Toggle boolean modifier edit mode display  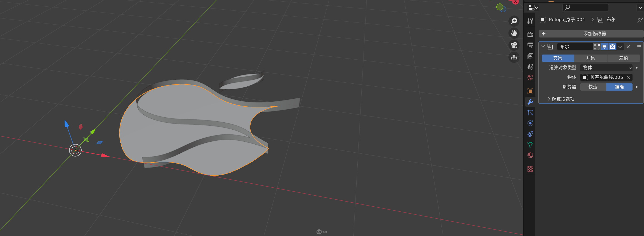[x=597, y=47]
